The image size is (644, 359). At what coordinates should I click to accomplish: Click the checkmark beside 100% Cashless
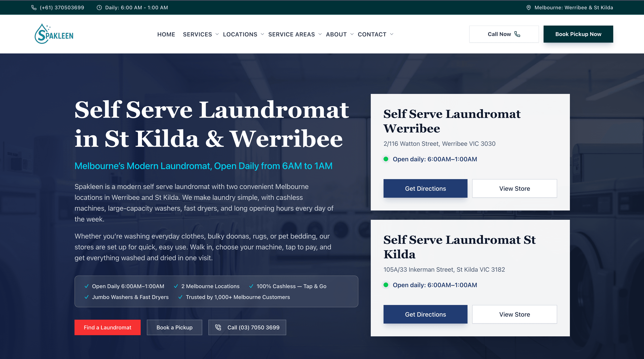(x=251, y=286)
